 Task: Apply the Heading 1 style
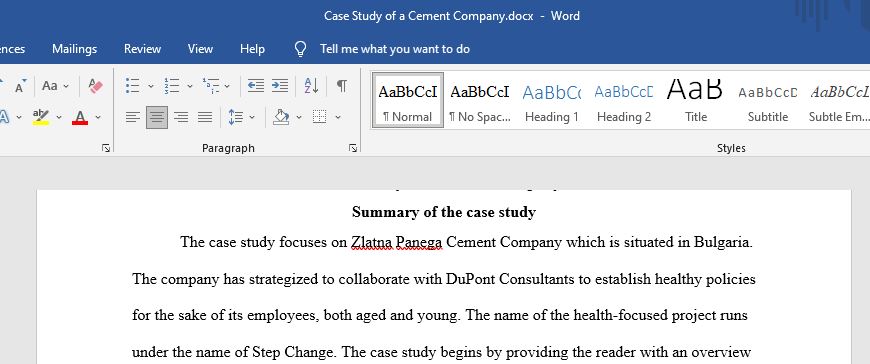click(552, 100)
